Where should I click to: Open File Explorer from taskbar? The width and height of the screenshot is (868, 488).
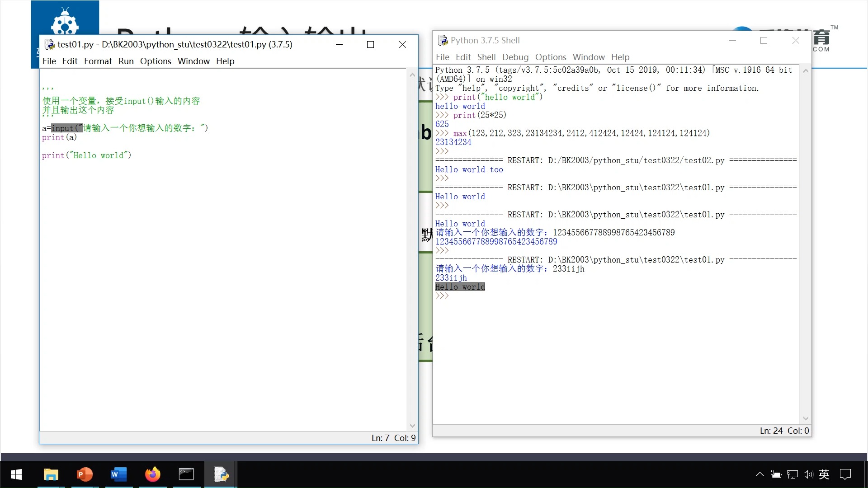point(51,474)
